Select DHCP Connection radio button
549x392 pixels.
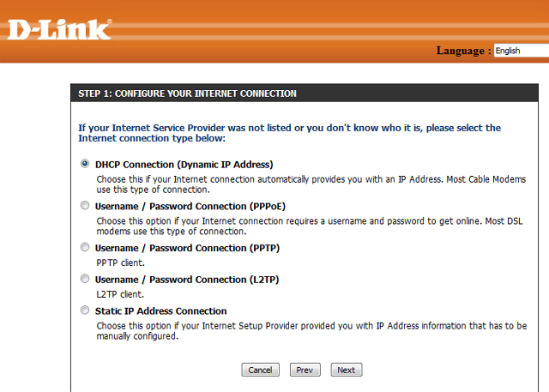coord(85,164)
